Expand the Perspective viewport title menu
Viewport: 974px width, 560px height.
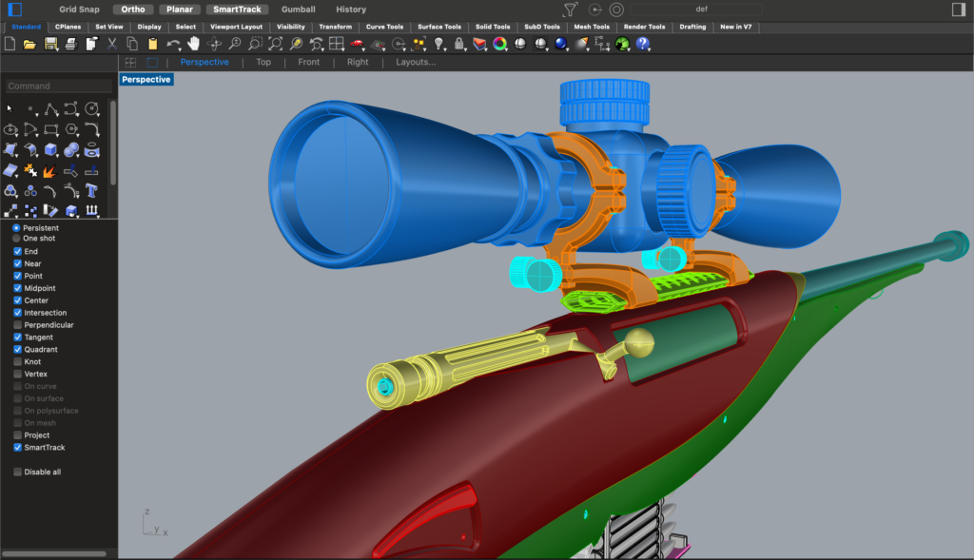click(146, 80)
